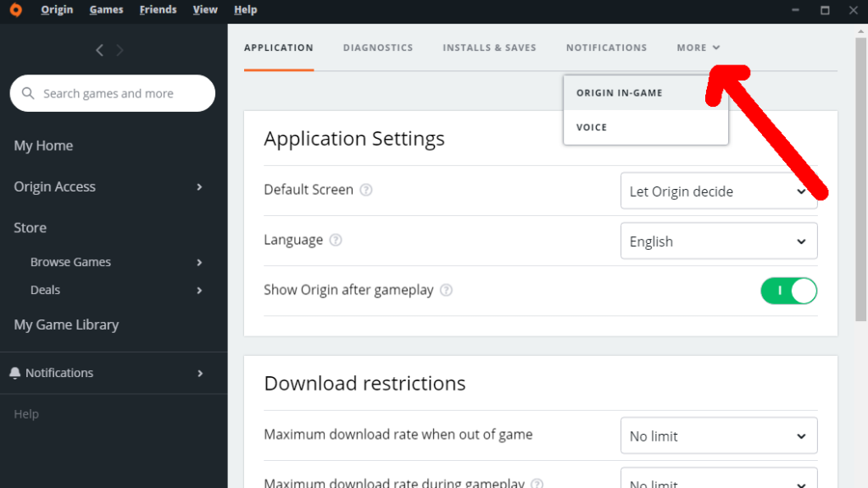Click 'Show Origin after gameplay' label
This screenshot has height=488, width=868.
click(x=348, y=290)
